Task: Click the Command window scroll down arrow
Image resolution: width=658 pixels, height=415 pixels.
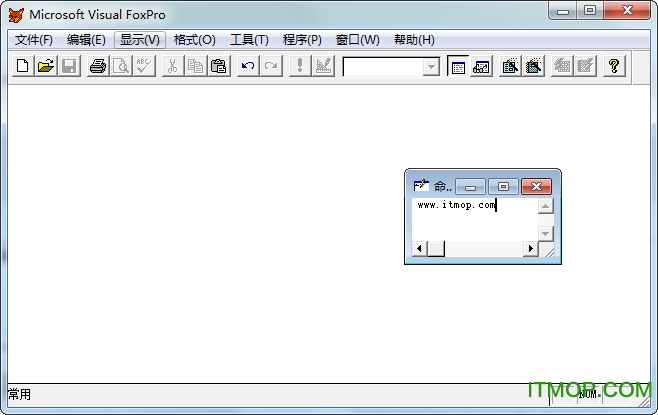Action: (x=546, y=233)
